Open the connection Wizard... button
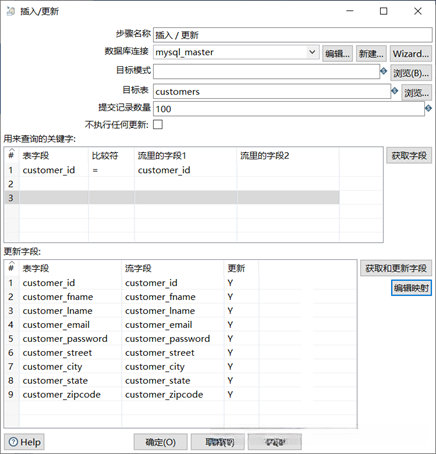The width and height of the screenshot is (436, 454). click(411, 53)
